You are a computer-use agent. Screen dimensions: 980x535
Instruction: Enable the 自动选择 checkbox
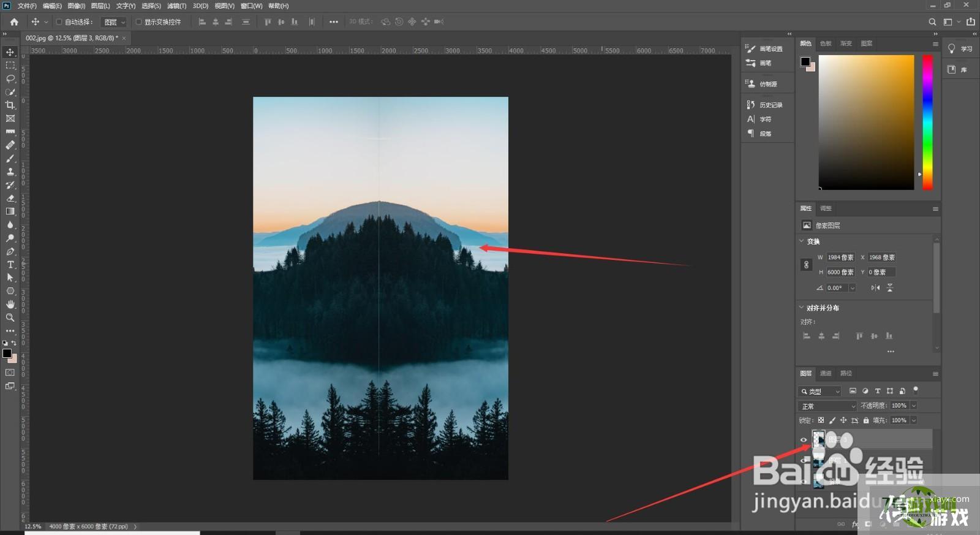click(x=59, y=21)
